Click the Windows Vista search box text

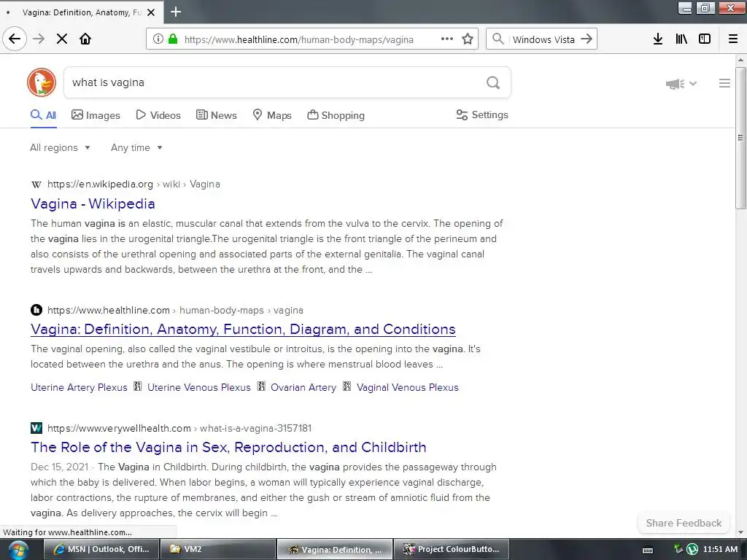click(543, 39)
